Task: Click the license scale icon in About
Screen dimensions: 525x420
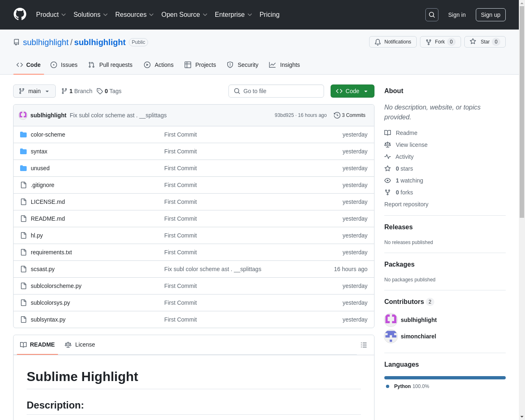Action: [x=388, y=145]
